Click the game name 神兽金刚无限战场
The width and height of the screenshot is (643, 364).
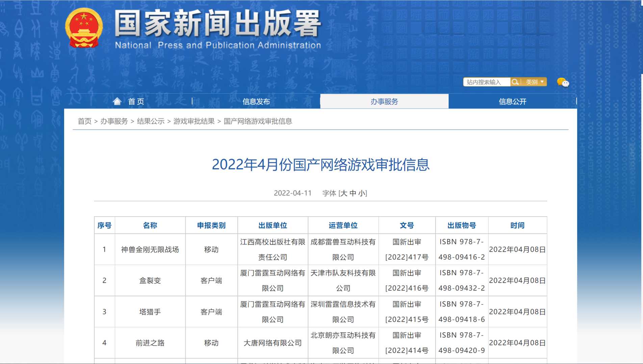click(x=150, y=249)
